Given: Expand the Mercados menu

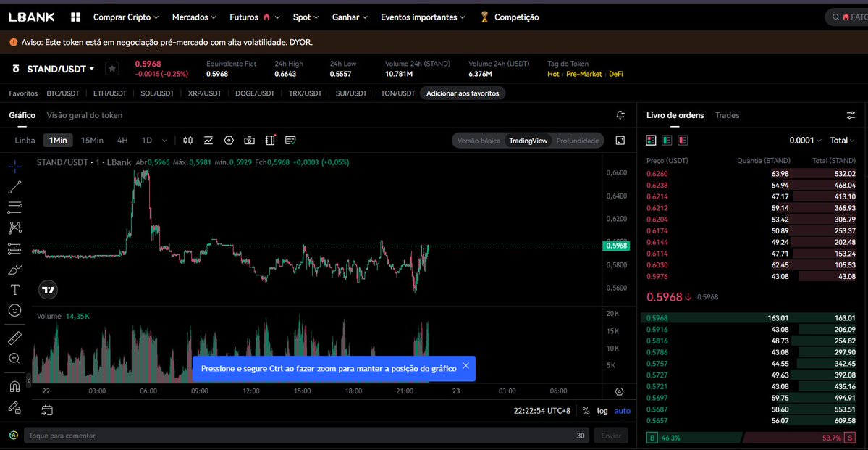Looking at the screenshot, I should [x=194, y=17].
